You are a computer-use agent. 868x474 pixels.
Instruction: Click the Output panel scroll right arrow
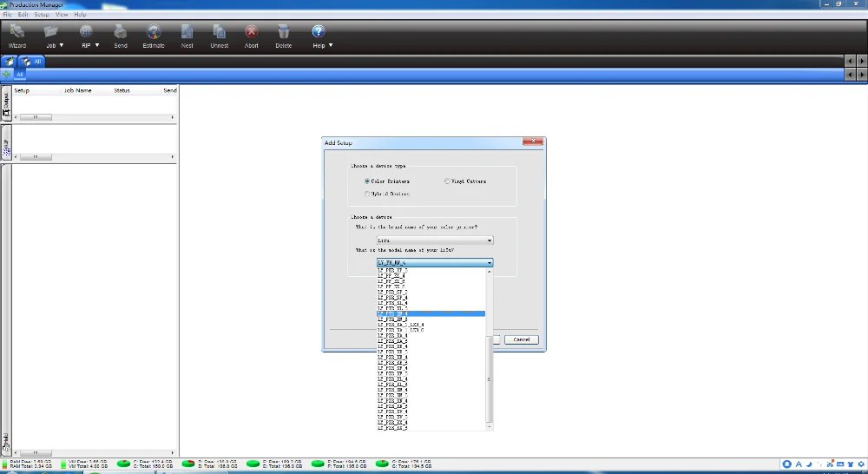click(x=173, y=117)
